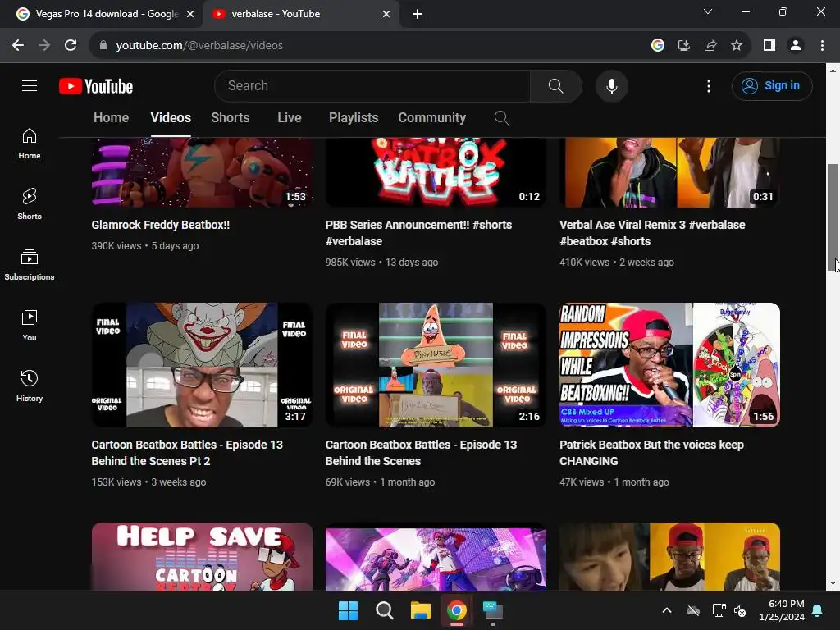This screenshot has height=630, width=840.
Task: Open the notifications bell in system tray
Action: (818, 610)
